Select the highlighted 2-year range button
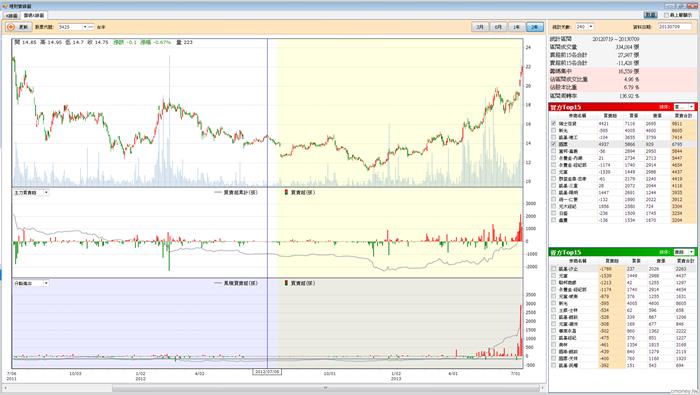Image resolution: width=700 pixels, height=395 pixels. tap(535, 27)
